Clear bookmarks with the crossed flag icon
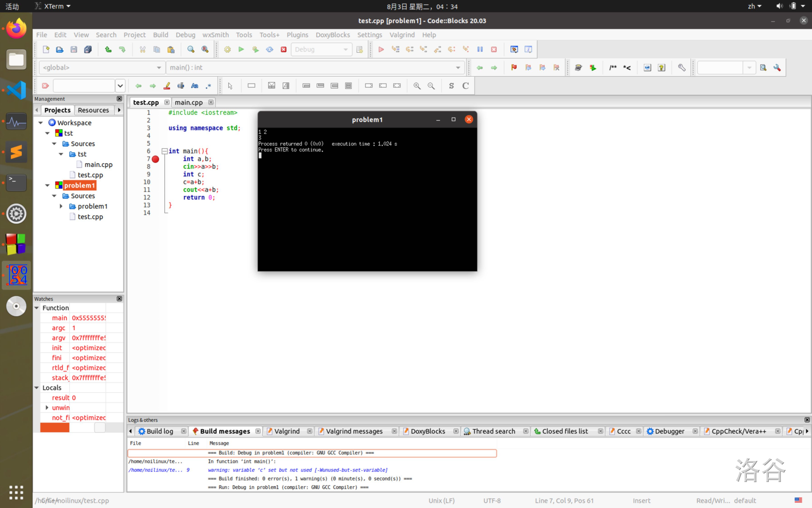The image size is (812, 508). click(x=556, y=68)
